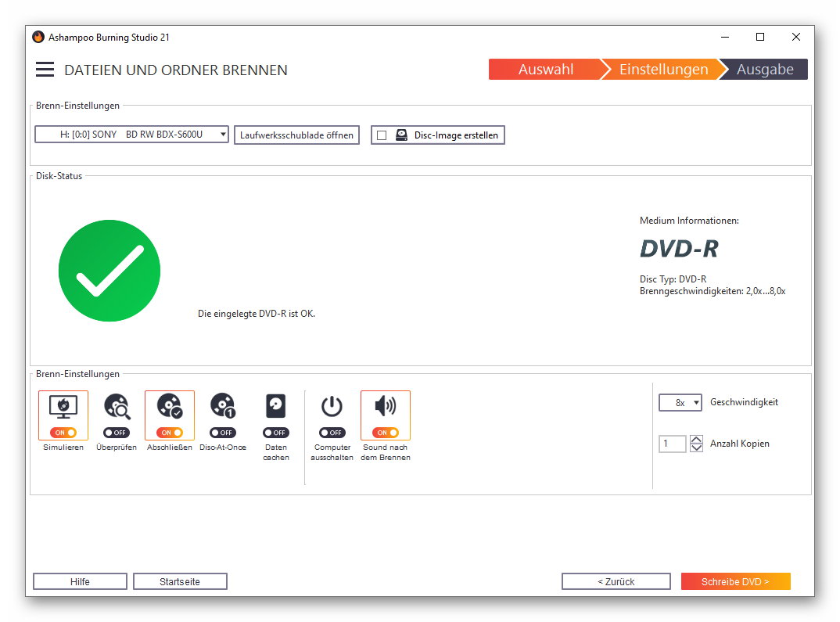The width and height of the screenshot is (840, 622).
Task: Open the SONY BD RW drive dropdown
Action: [x=131, y=135]
